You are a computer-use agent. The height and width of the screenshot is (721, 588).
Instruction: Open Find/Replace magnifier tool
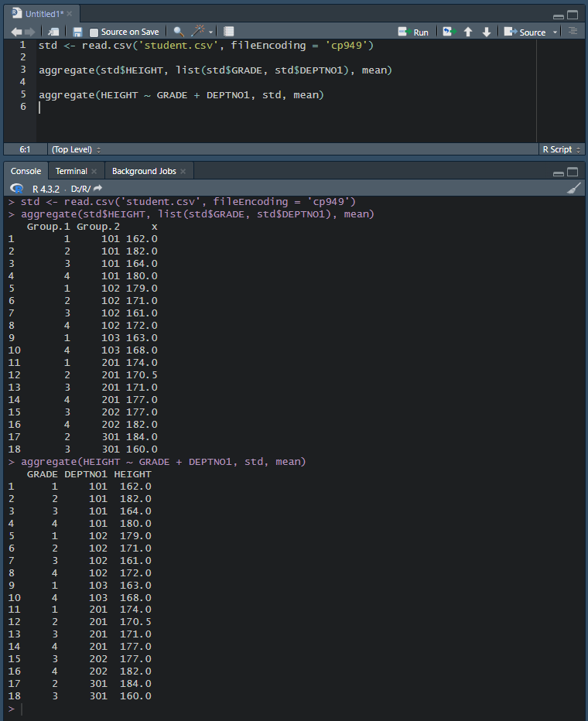[x=179, y=32]
